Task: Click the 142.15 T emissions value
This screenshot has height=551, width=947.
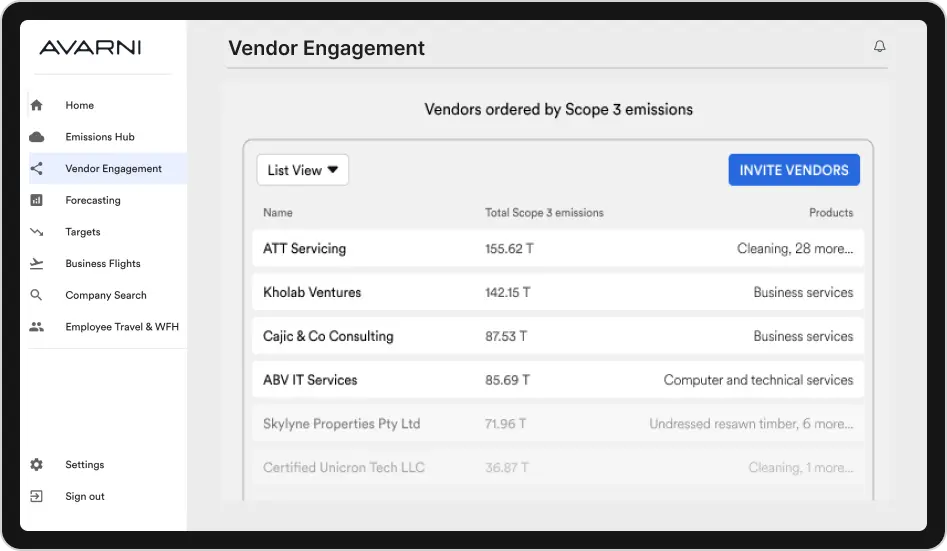Action: coord(507,292)
